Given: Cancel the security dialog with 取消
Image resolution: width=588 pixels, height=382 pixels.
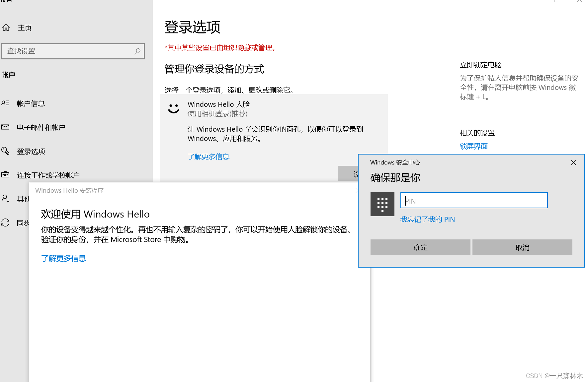Looking at the screenshot, I should (x=522, y=247).
